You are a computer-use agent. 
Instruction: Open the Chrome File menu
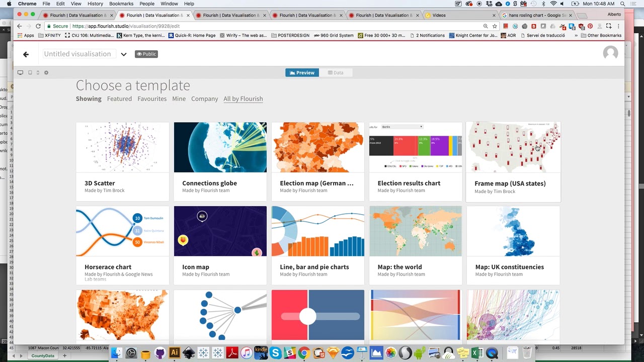point(46,4)
